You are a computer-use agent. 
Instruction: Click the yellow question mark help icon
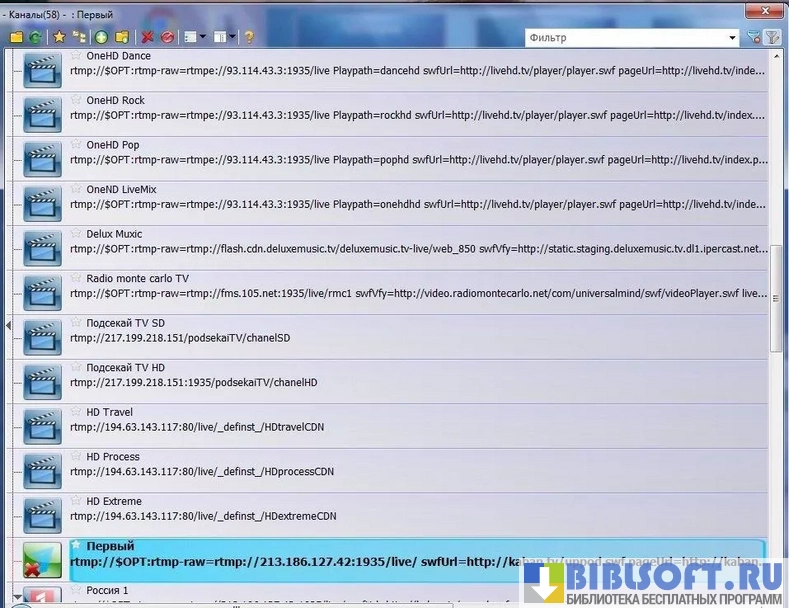pyautogui.click(x=249, y=37)
